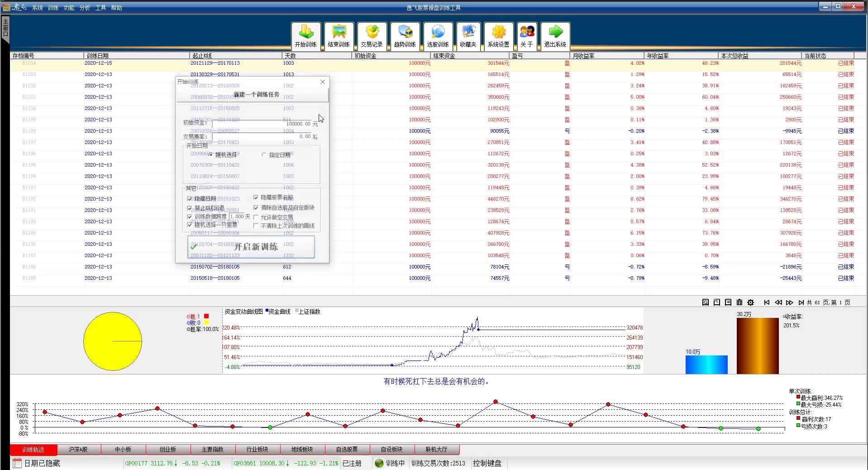Open the 趋势训练 toolbar icon

[405, 36]
